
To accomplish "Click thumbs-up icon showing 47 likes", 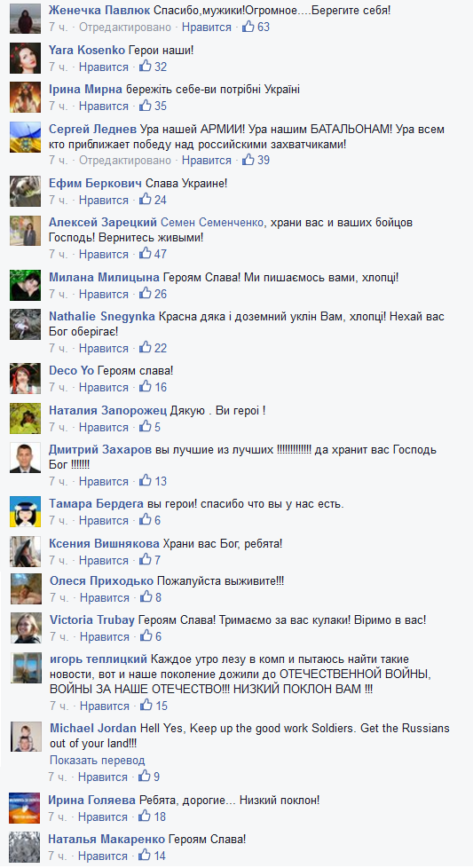I will click(146, 254).
